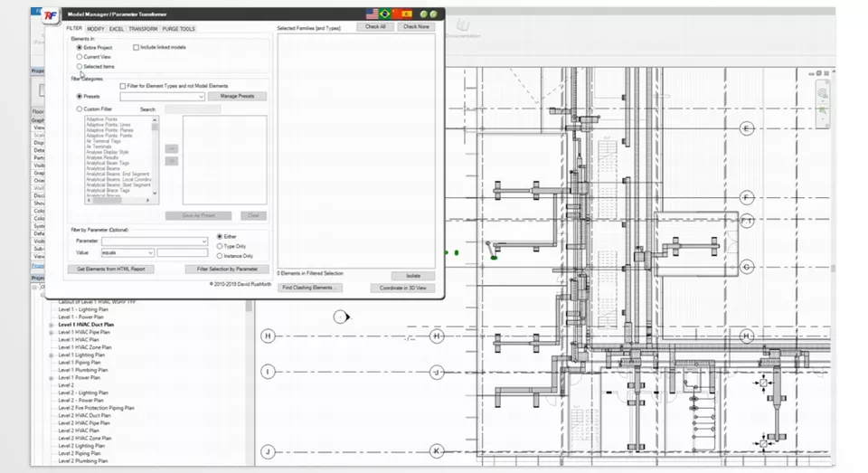Click the Save As Preset button

198,215
